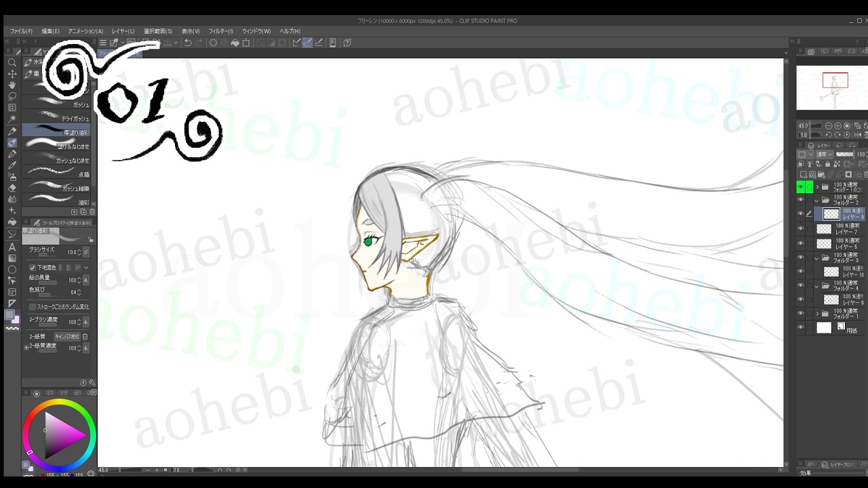
Task: Select the Pen tool
Action: point(12,131)
